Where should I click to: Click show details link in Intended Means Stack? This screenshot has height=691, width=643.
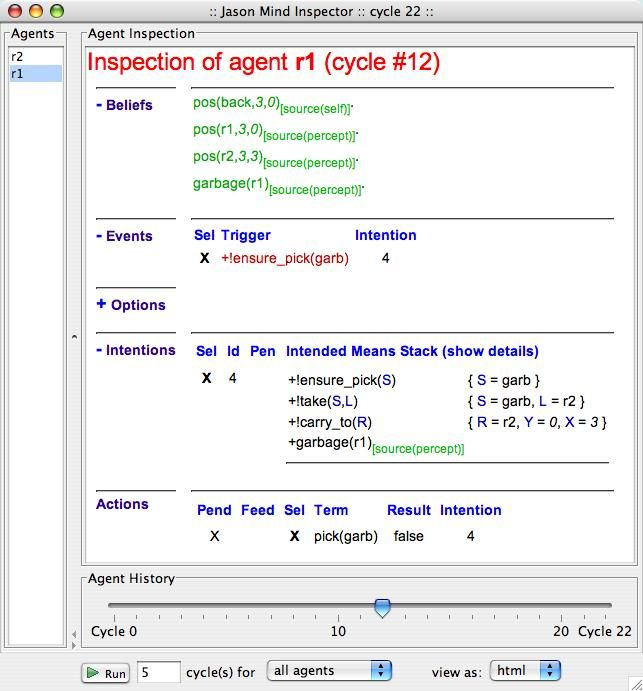pos(490,351)
